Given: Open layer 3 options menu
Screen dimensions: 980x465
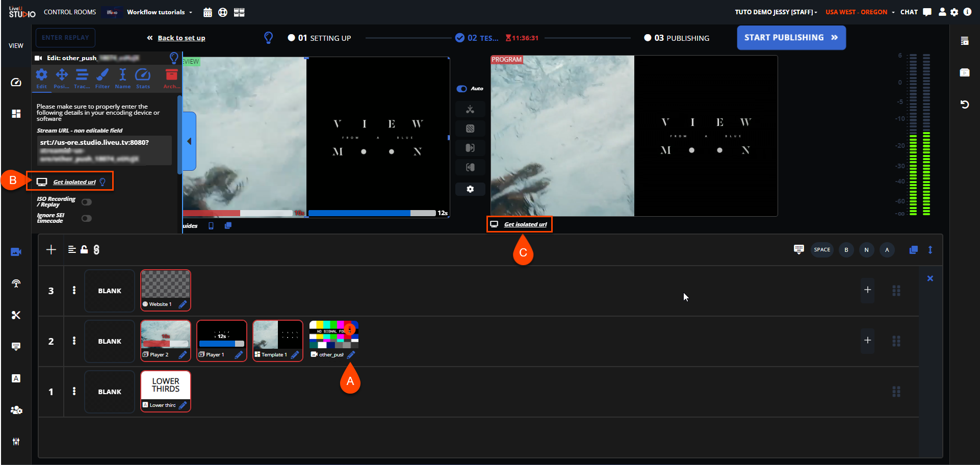Looking at the screenshot, I should click(x=74, y=290).
